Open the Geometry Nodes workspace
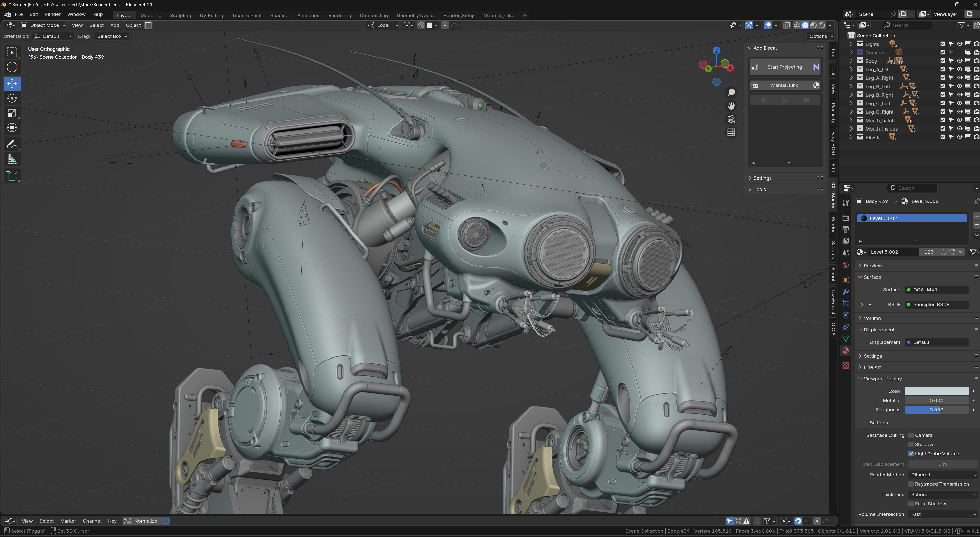980x537 pixels. tap(415, 15)
